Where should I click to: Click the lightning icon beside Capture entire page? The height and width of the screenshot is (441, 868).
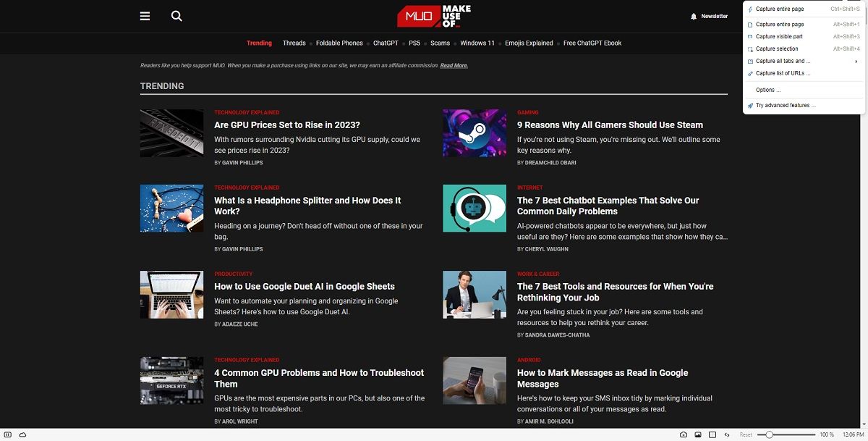[x=749, y=9]
